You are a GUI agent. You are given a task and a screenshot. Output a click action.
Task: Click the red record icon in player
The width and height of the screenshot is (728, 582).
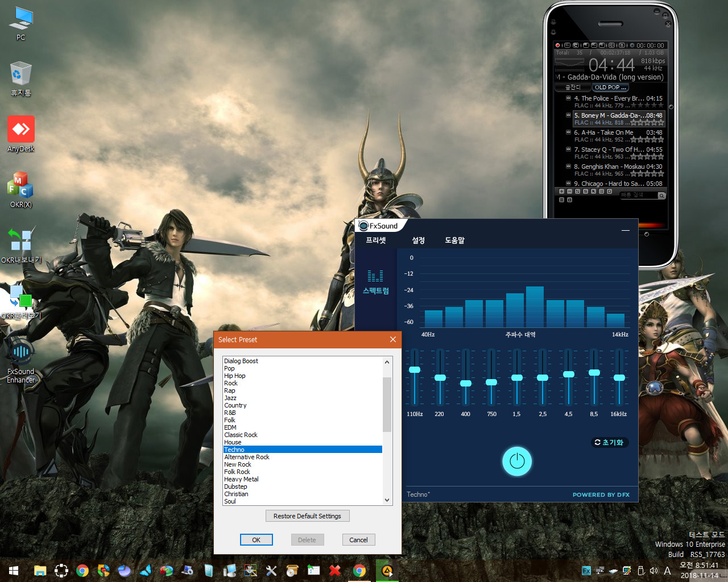coord(557,45)
